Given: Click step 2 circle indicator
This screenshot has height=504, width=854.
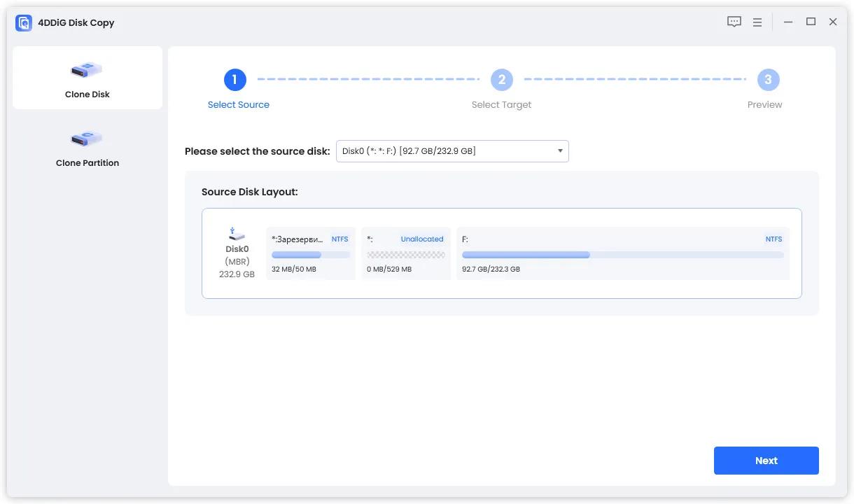Looking at the screenshot, I should (501, 80).
